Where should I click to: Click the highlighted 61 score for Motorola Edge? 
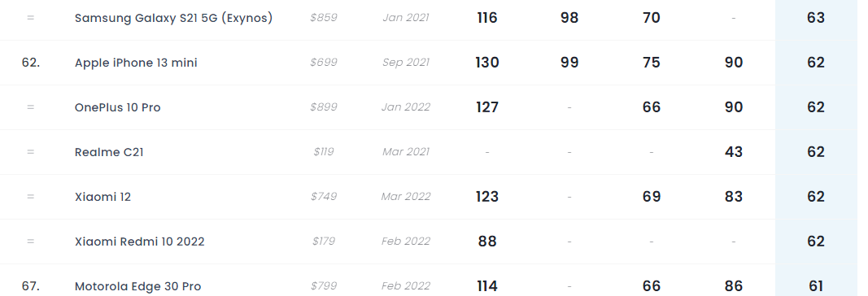coord(815,286)
